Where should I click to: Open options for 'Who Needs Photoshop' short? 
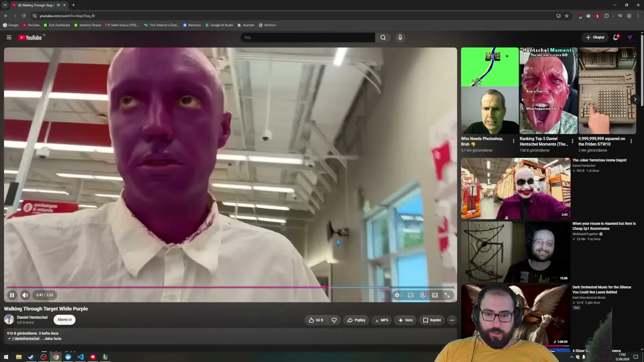coord(514,141)
